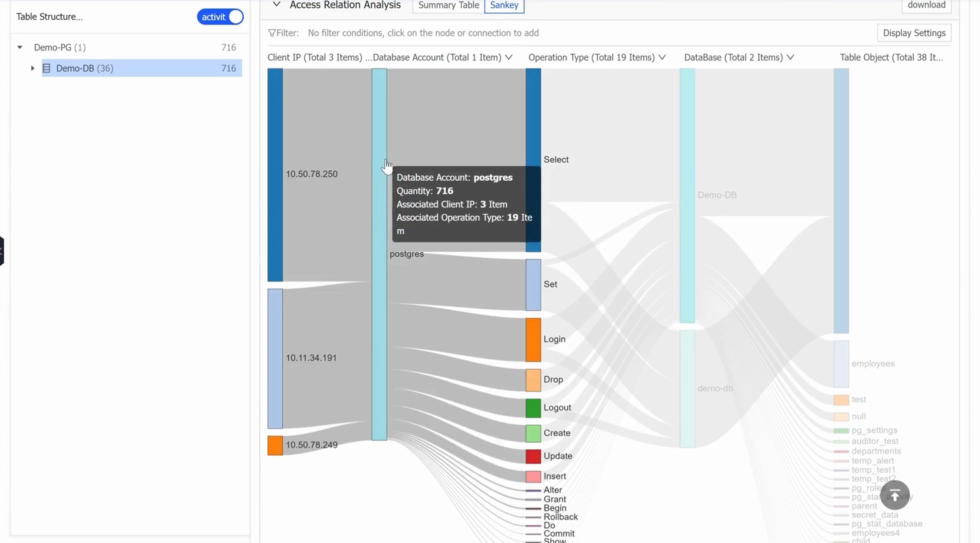Click the Grant operation label
This screenshot has width=980, height=543.
click(x=555, y=499)
